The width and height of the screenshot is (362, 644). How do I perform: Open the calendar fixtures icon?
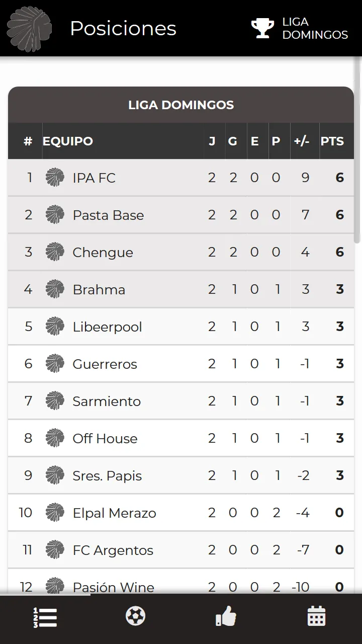[x=316, y=616]
